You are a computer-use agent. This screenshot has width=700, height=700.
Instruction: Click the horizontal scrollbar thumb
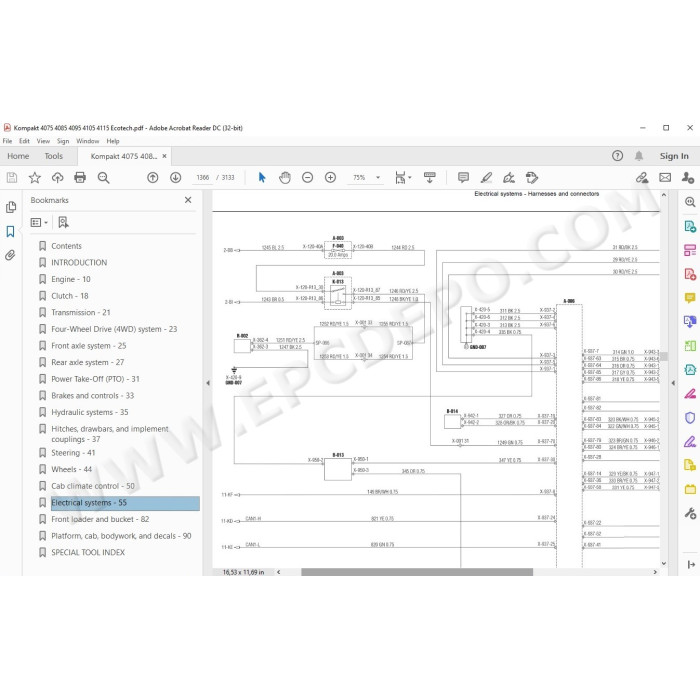click(x=417, y=572)
